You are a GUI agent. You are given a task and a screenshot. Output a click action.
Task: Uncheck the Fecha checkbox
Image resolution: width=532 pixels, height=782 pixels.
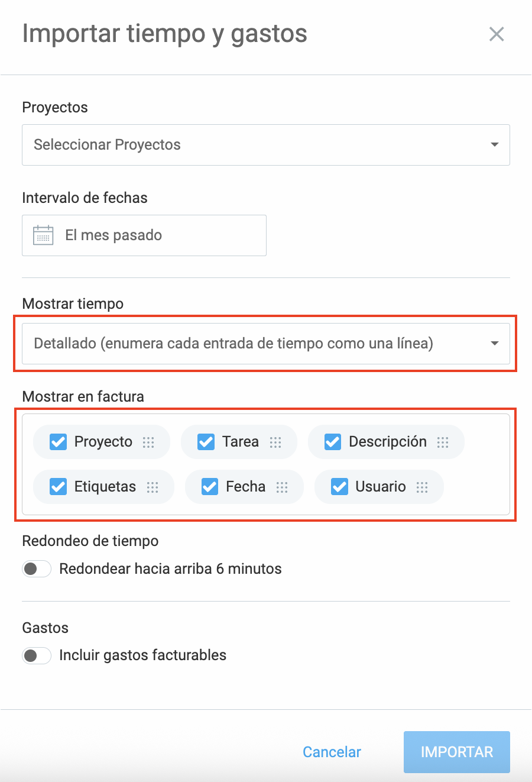click(x=210, y=487)
